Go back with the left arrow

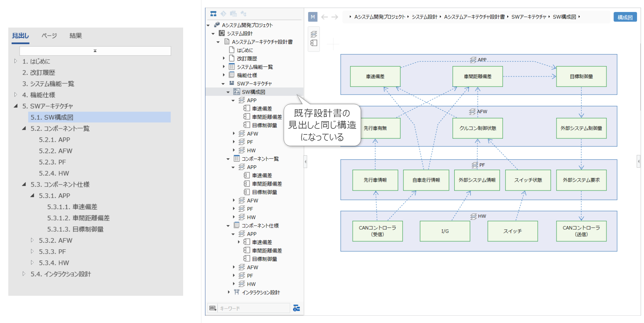click(x=324, y=17)
